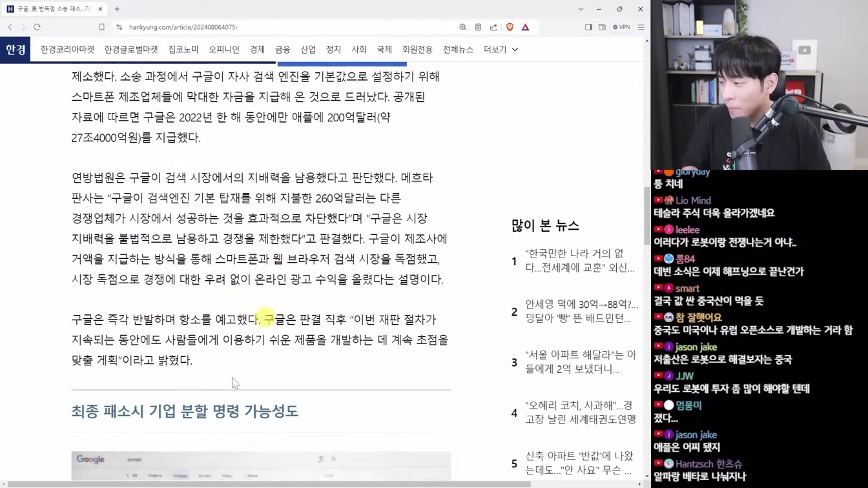This screenshot has width=868, height=488.
Task: Open 회원전용 menu item
Action: coord(417,50)
